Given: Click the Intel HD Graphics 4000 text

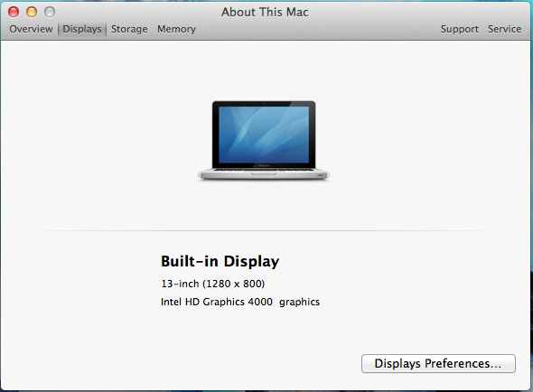Looking at the screenshot, I should pos(217,302).
